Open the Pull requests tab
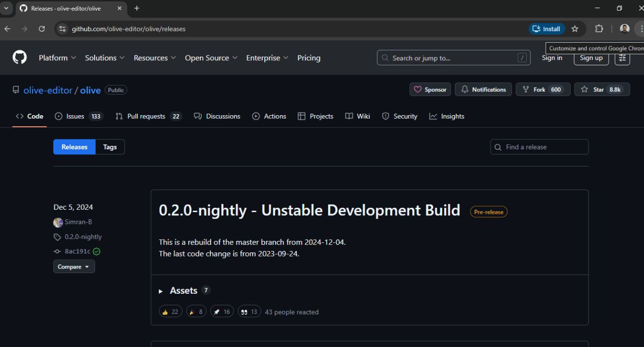This screenshot has height=347, width=644. point(146,116)
